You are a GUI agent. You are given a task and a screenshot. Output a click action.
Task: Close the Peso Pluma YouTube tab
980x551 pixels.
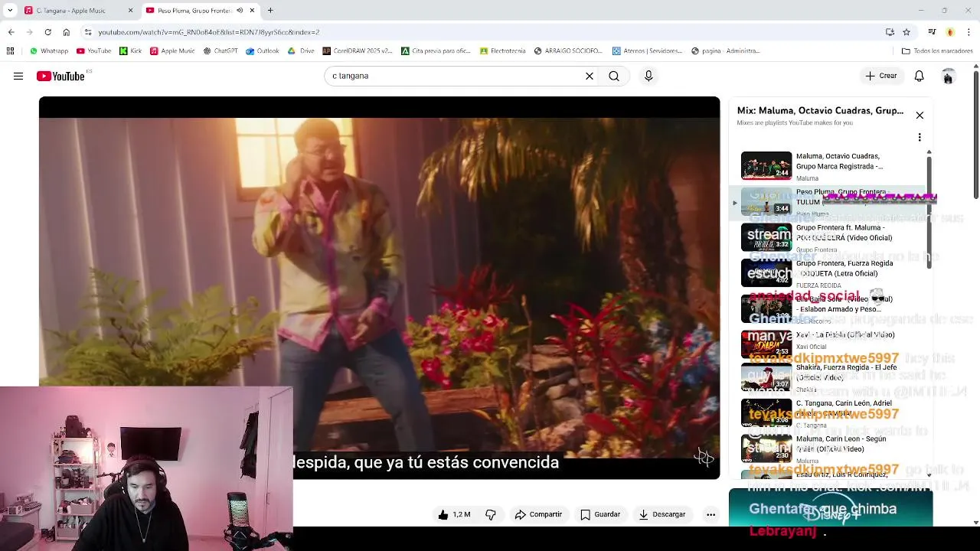click(x=252, y=11)
